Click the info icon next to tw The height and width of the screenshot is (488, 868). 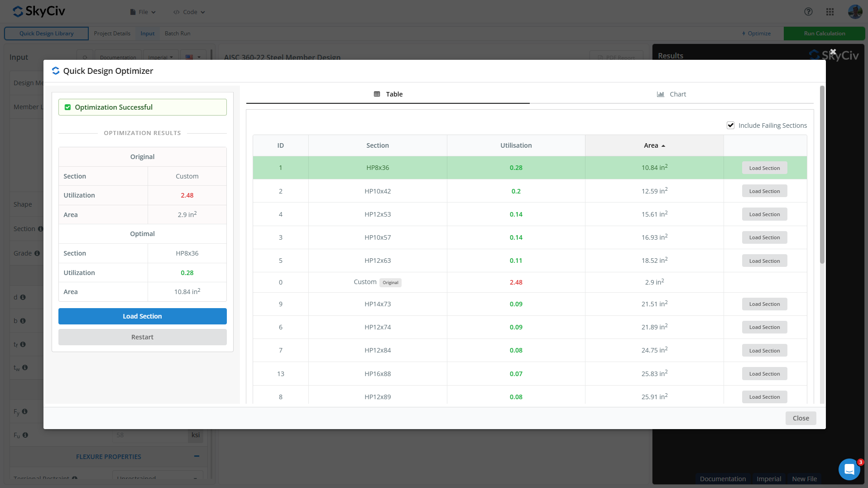[25, 367]
